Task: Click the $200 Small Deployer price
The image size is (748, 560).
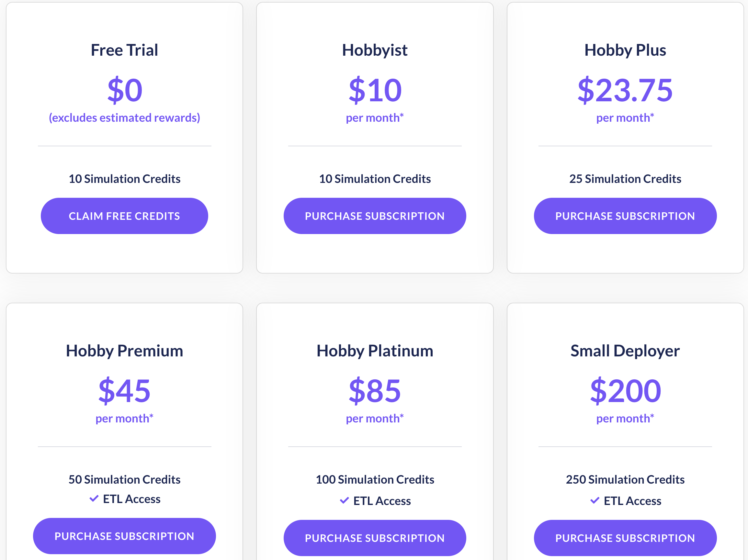Action: coord(625,391)
